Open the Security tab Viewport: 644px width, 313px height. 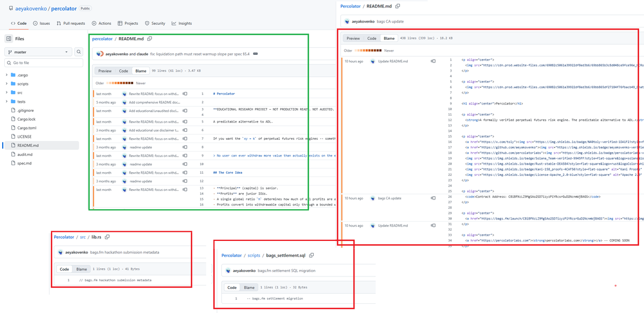(x=155, y=24)
